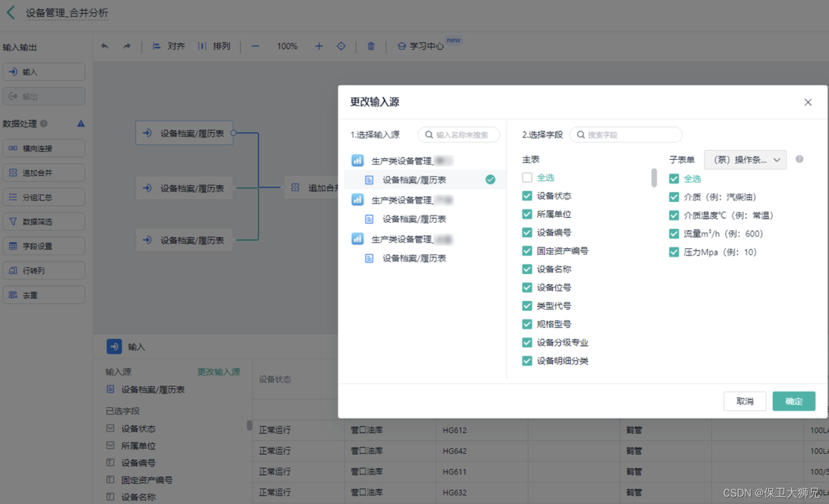Uncheck the 设备位号 checkbox
The height and width of the screenshot is (504, 829).
coord(527,287)
